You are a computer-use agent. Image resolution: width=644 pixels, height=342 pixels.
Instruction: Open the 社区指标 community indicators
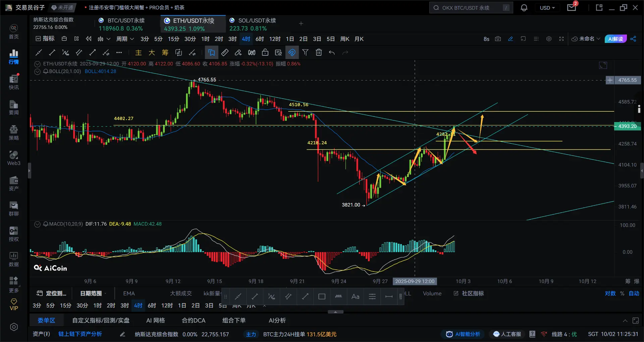point(469,293)
